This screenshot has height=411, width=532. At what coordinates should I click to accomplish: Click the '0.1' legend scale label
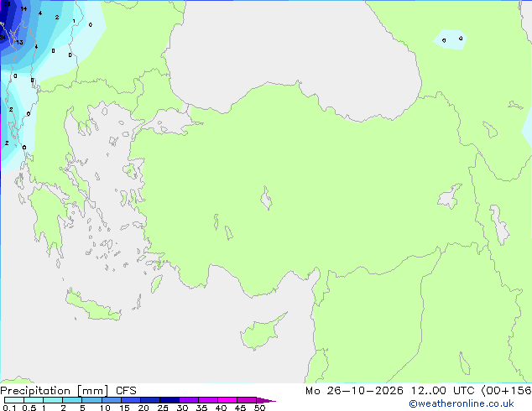pyautogui.click(x=9, y=408)
